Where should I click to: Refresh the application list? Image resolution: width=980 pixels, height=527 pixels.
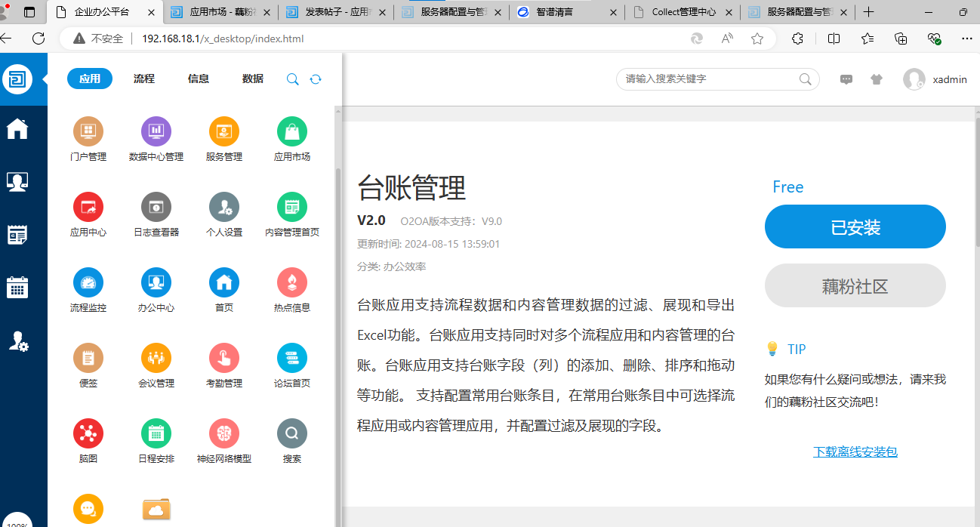pyautogui.click(x=316, y=79)
